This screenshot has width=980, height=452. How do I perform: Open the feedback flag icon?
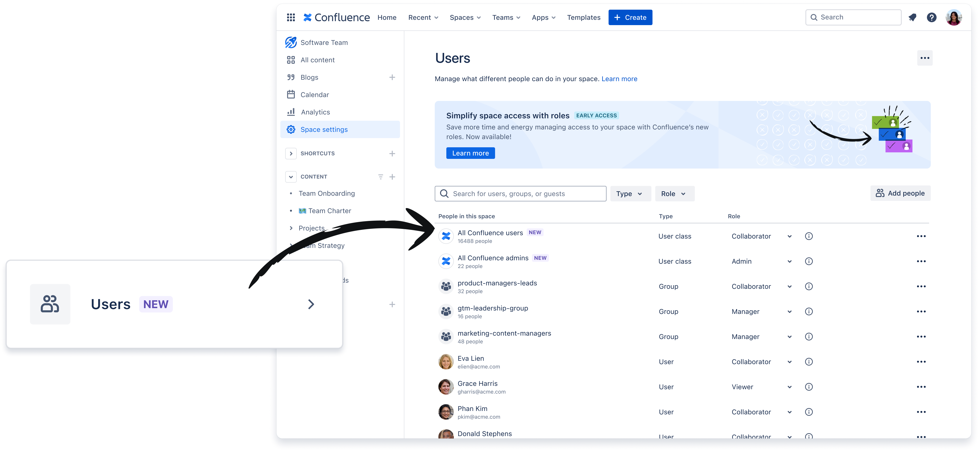point(913,17)
